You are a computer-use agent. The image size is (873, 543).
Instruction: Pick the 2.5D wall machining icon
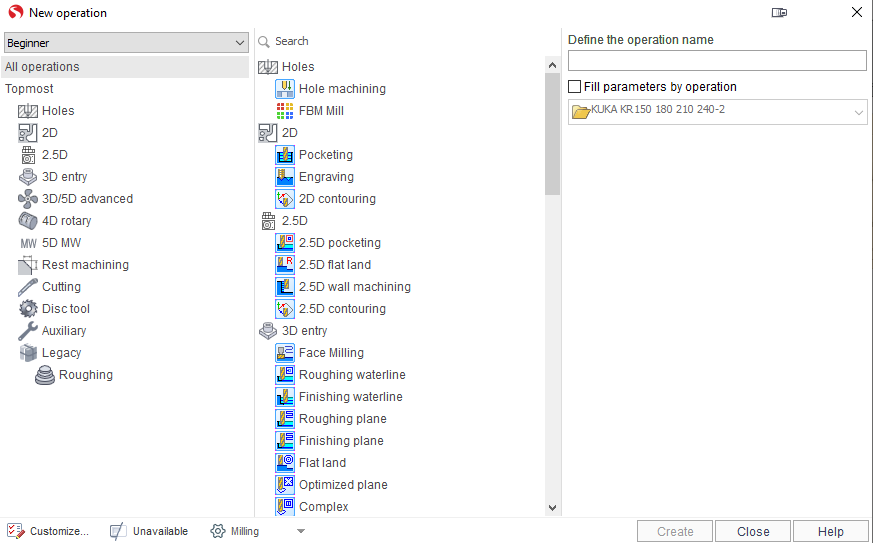(285, 287)
